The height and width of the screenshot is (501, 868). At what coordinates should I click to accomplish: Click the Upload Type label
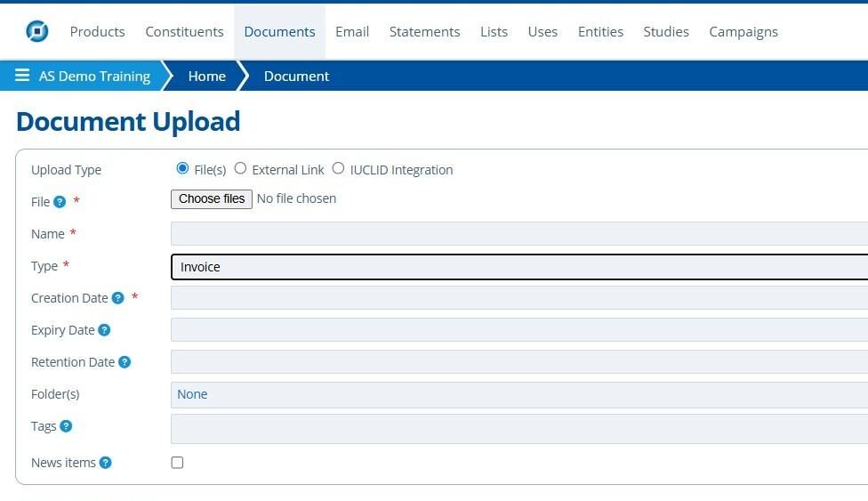coord(66,170)
